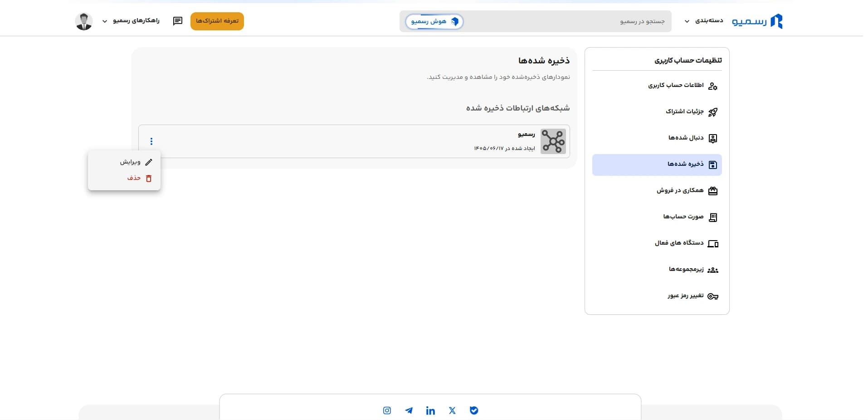The image size is (868, 420).
Task: Open the user profile avatar
Action: (x=84, y=21)
